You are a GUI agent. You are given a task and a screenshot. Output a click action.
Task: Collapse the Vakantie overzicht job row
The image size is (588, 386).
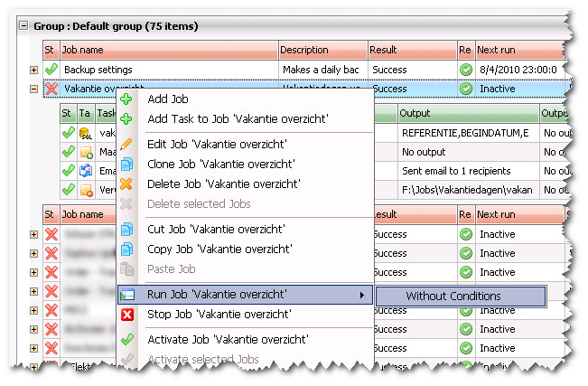pos(34,89)
